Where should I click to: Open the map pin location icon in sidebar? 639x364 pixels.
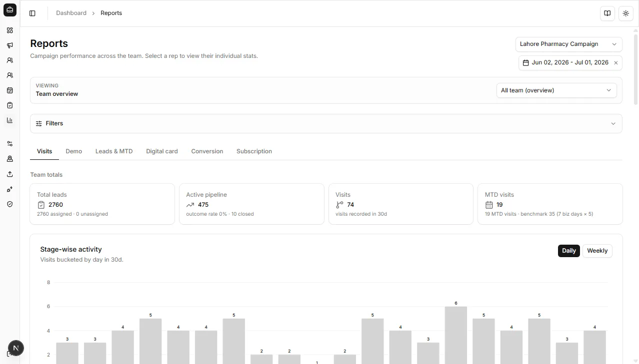10,159
